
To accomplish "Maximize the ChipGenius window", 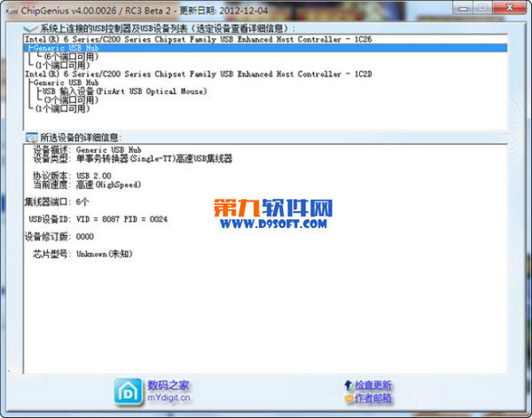I will pyautogui.click(x=483, y=8).
